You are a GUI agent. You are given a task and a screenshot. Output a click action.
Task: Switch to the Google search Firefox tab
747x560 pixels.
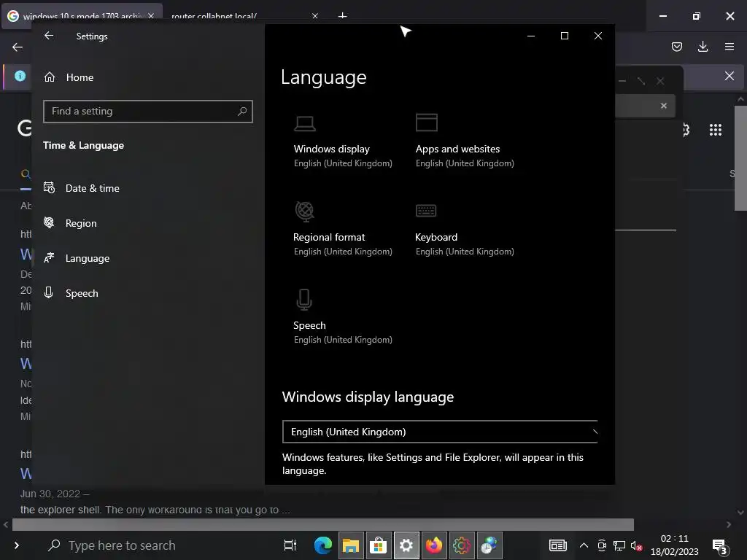tap(81, 16)
